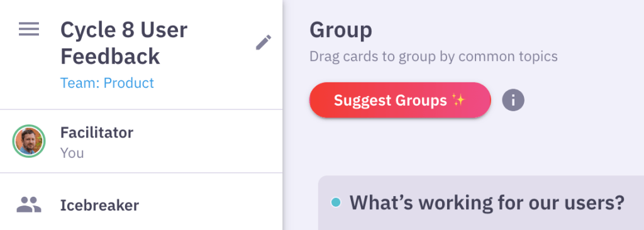Click the pencil icon to rename meeting
Viewport: 644px width, 230px height.
[264, 42]
